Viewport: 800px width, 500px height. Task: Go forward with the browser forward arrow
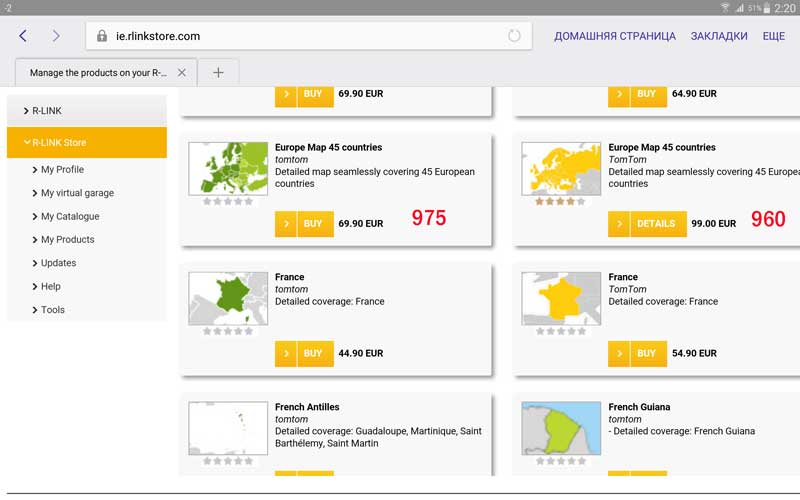56,36
